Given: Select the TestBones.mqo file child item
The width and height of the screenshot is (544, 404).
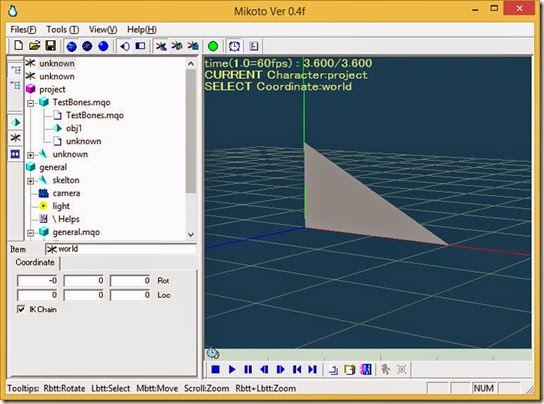Looking at the screenshot, I should point(95,115).
